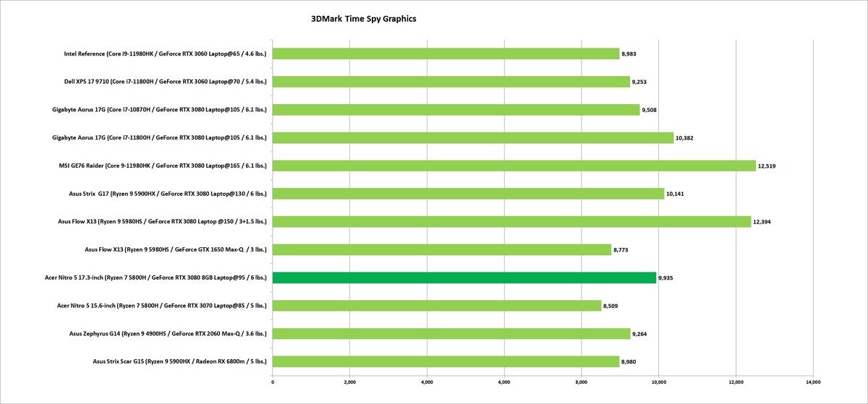868x404 pixels.
Task: Click the 9,508 data value
Action: coord(650,110)
